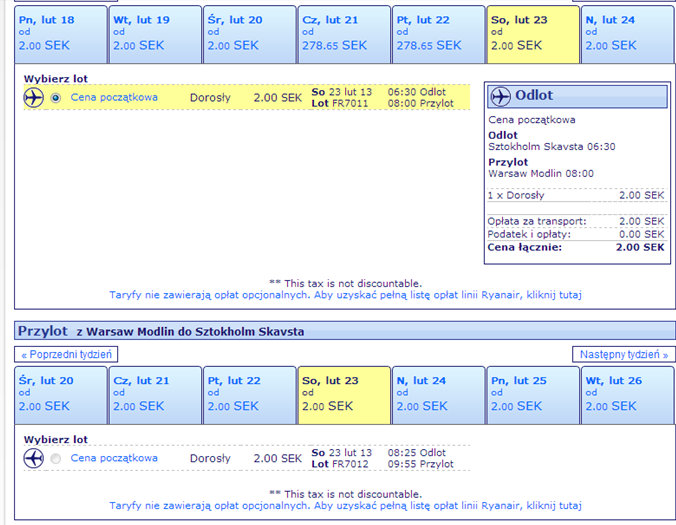The height and width of the screenshot is (525, 676).
Task: Click flight number FR7012 text
Action: pos(349,464)
